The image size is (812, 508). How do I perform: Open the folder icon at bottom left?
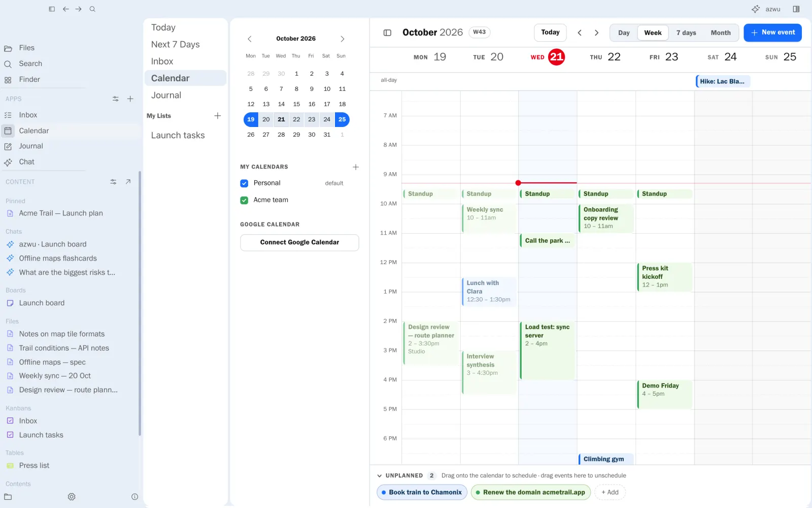[x=8, y=497]
